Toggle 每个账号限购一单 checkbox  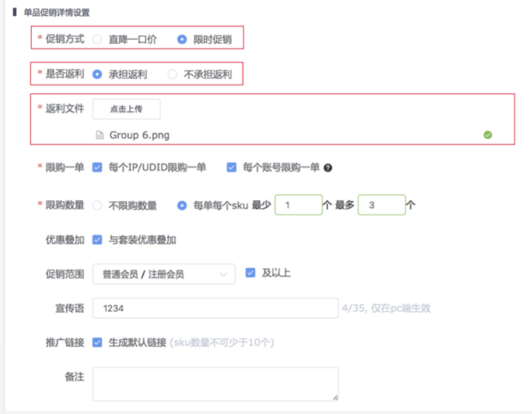pyautogui.click(x=231, y=168)
